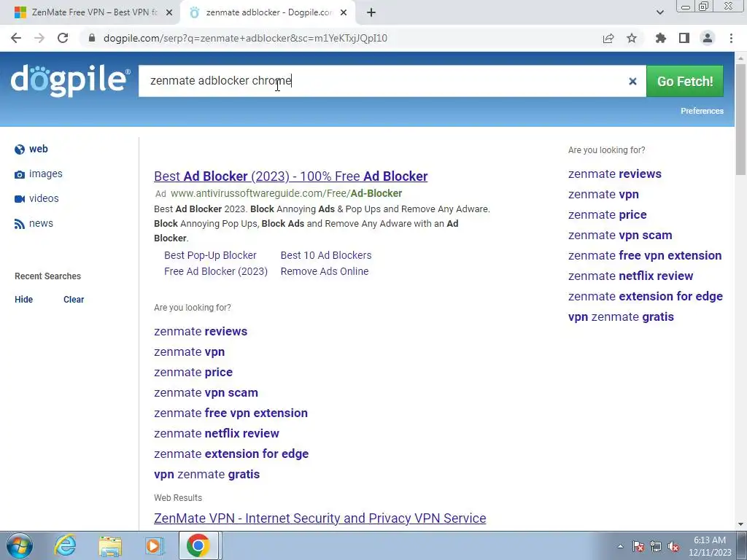Viewport: 747px width, 560px height.
Task: Open Chrome's three-dot menu
Action: (x=731, y=38)
